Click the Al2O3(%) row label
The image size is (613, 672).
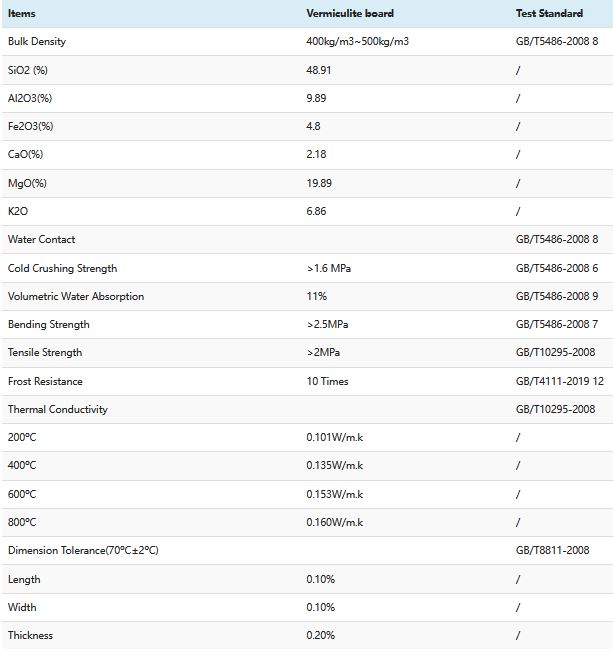(x=30, y=98)
